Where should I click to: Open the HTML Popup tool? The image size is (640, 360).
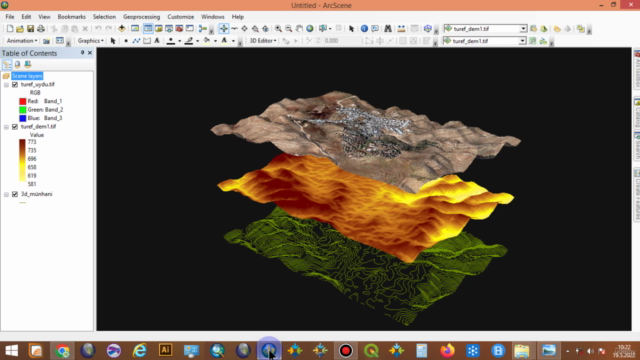click(375, 29)
